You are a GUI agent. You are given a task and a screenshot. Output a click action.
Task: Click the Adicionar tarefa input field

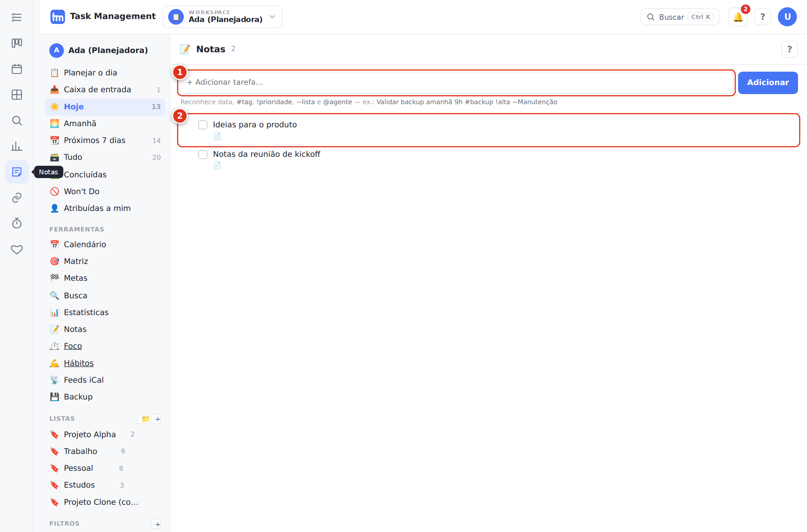456,83
